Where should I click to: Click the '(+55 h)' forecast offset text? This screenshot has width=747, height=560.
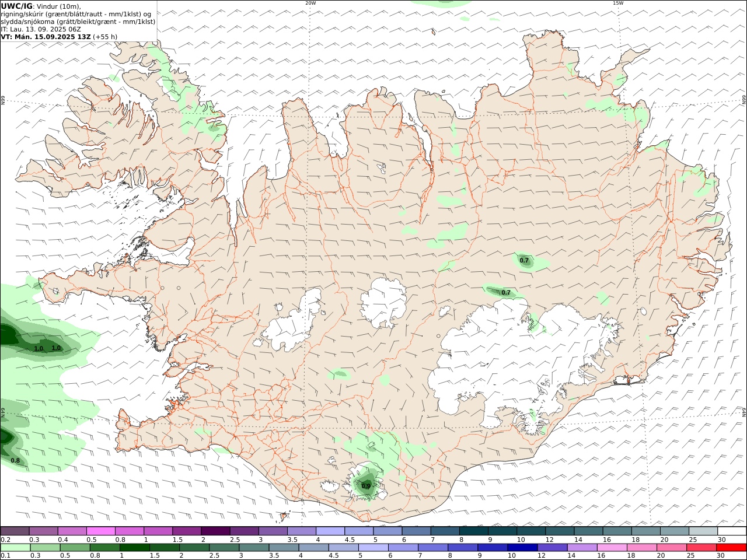[x=105, y=37]
